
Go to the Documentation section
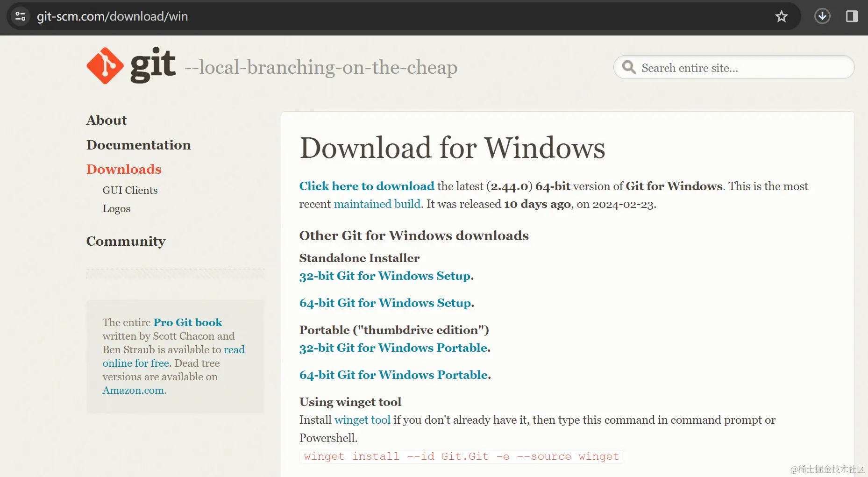[139, 145]
